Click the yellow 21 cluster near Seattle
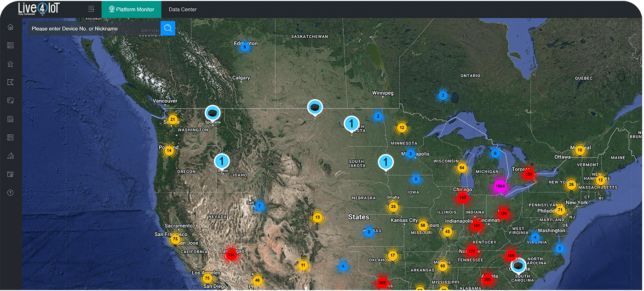644x291 pixels. (x=172, y=119)
